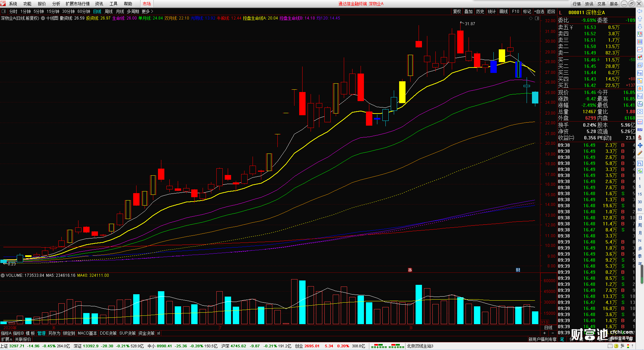644x350 pixels.
Task: Click the 叠加 overlay button
Action: click(x=468, y=11)
